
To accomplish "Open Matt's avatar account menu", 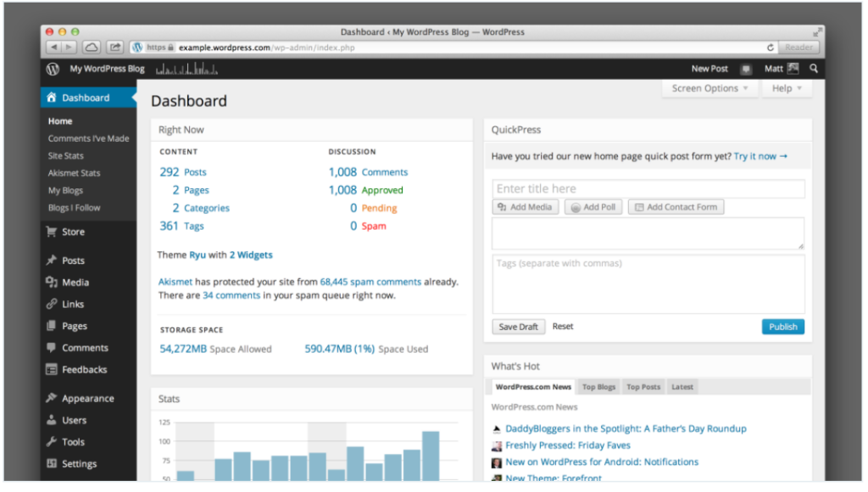I will coord(794,69).
